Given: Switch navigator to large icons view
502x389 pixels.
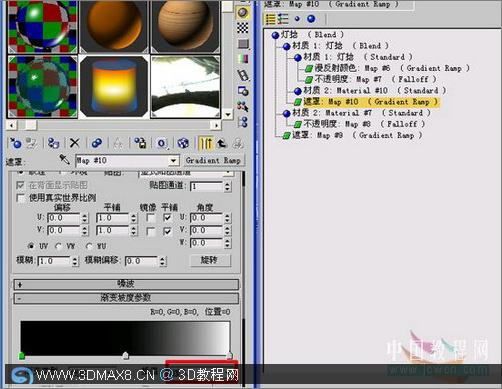Looking at the screenshot, I should [311, 19].
